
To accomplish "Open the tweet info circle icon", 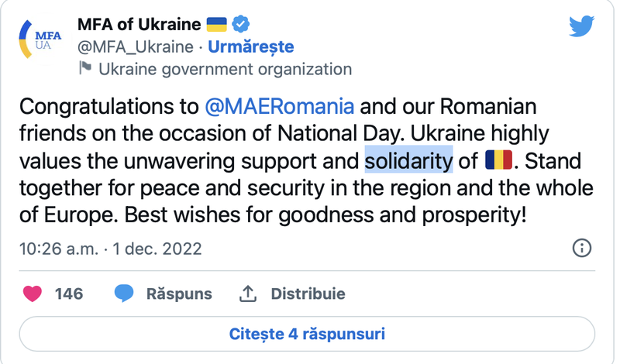I will (x=581, y=249).
